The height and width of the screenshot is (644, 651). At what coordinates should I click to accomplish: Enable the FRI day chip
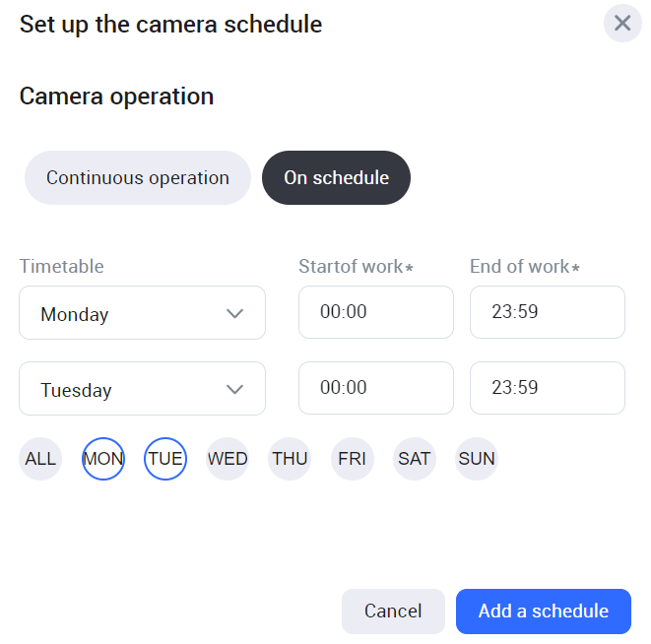coord(352,459)
